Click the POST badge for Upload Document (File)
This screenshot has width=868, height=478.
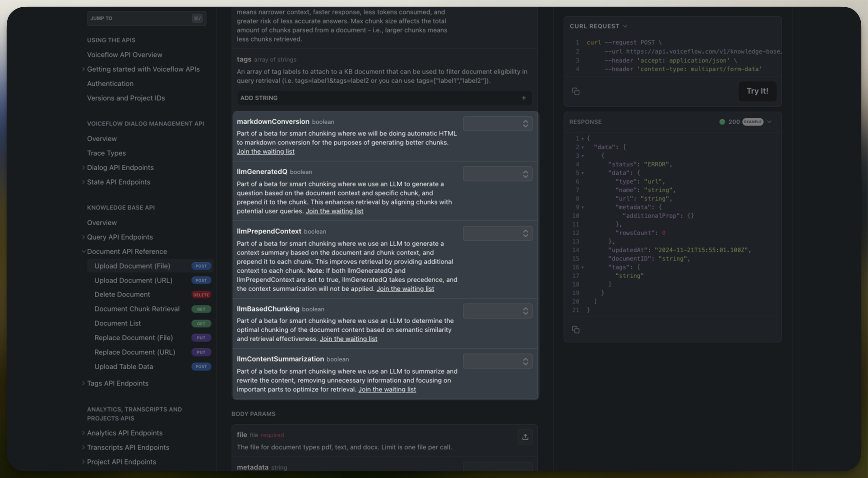pos(201,266)
